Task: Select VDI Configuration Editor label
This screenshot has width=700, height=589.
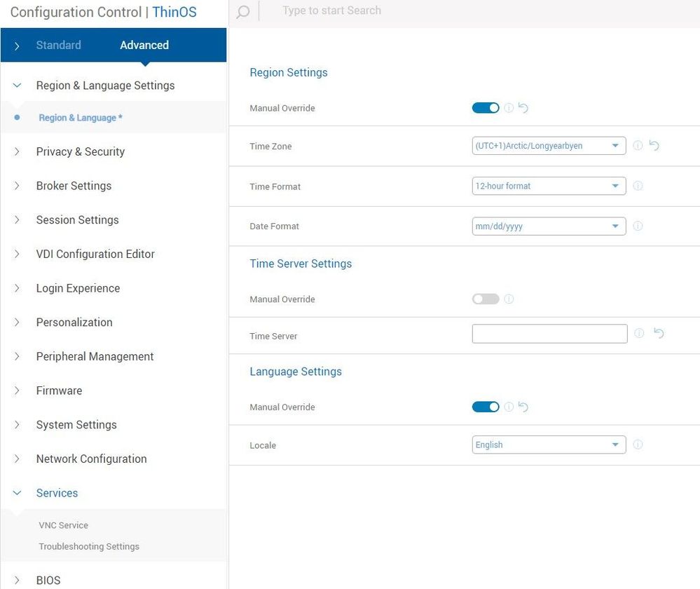Action: (95, 254)
